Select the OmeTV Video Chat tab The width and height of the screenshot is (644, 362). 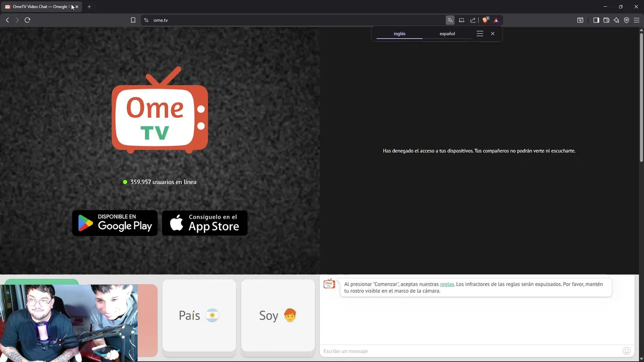pos(41,7)
